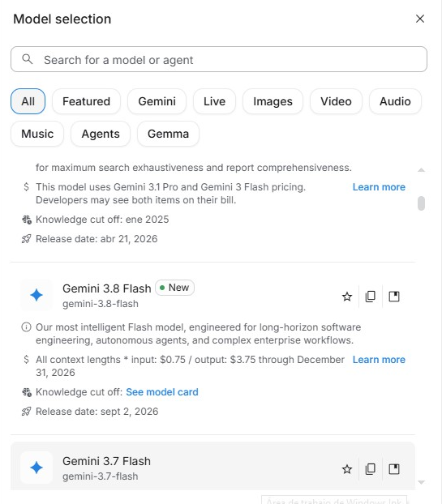Click the dollar icon beside Gemini 3.1 Pro pricing

pyautogui.click(x=27, y=187)
